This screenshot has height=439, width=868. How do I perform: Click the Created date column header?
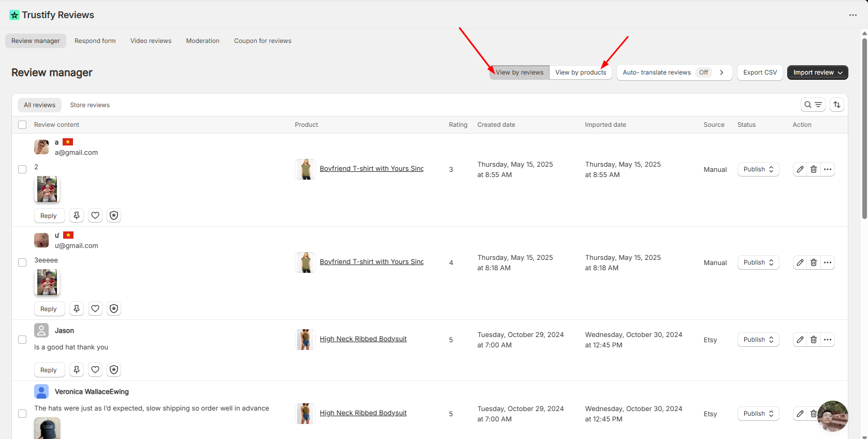496,125
